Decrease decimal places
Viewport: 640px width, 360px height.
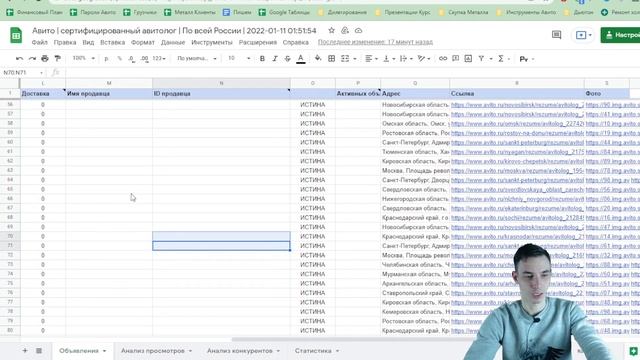click(x=131, y=59)
